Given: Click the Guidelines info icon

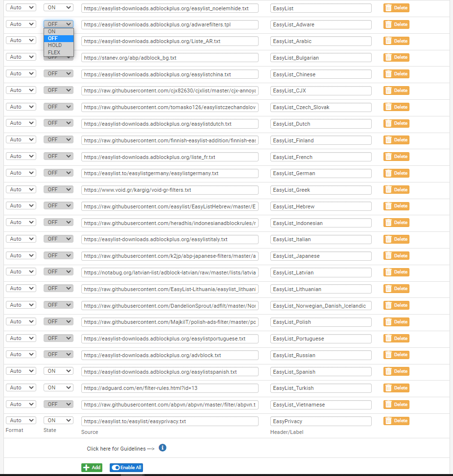Looking at the screenshot, I should [163, 448].
